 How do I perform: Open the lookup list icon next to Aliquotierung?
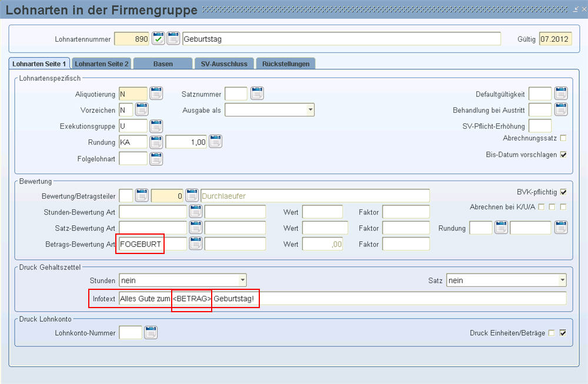[x=156, y=94]
